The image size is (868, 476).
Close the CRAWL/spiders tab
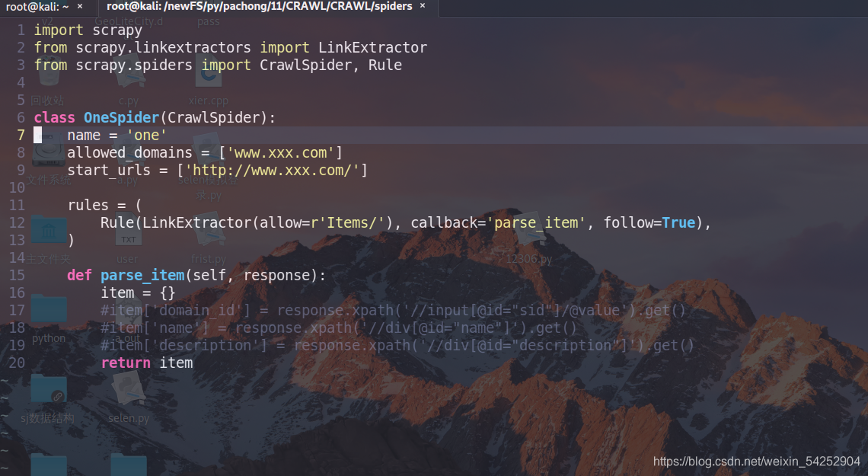[423, 6]
